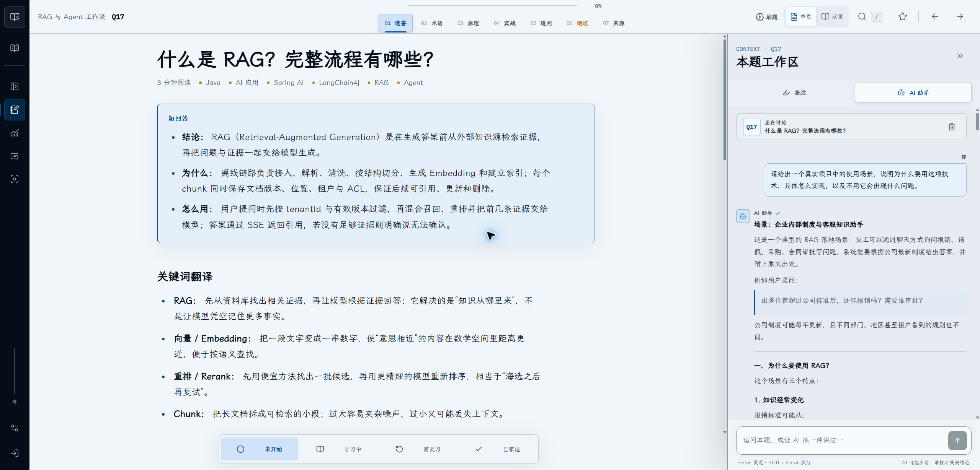Click the AI 应用 tag
980x470 pixels.
(x=247, y=83)
